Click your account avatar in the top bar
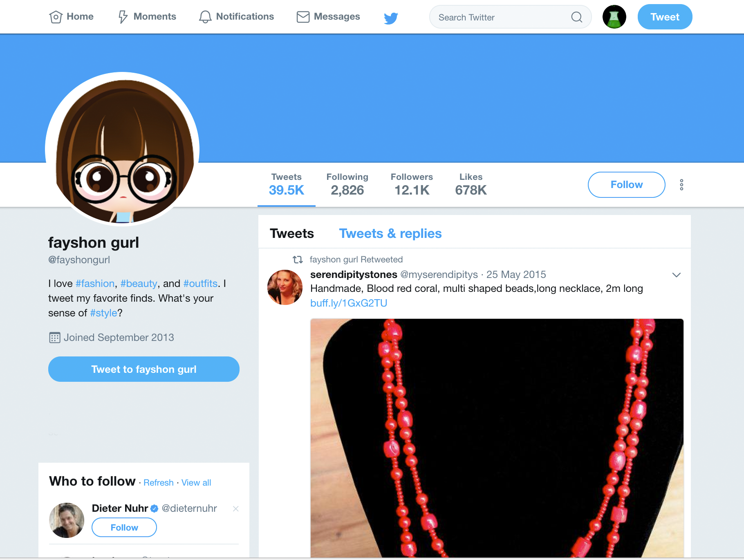 614,17
